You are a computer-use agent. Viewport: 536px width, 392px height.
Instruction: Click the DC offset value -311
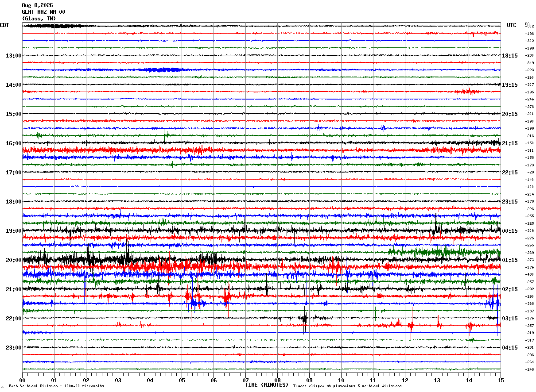point(529,150)
